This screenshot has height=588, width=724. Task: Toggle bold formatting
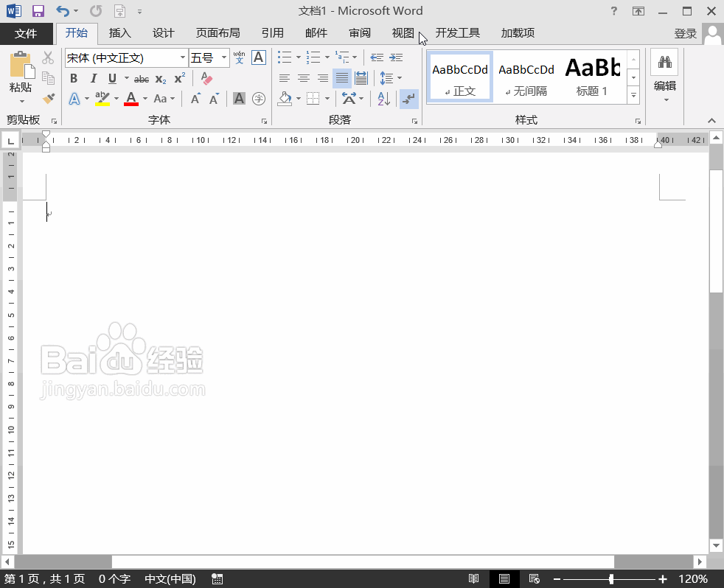click(74, 78)
